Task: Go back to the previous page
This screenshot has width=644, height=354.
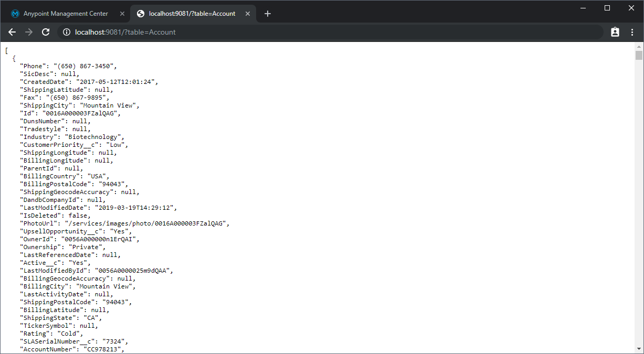Action: 12,32
